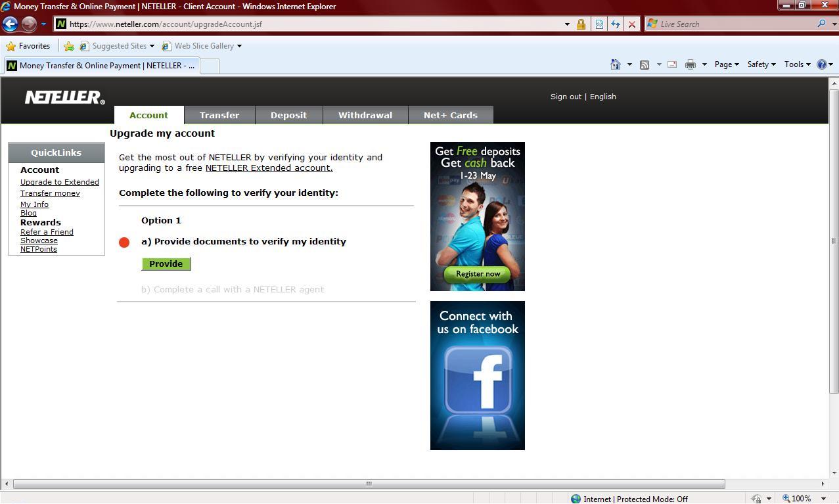Follow NETELLER Extended account link
Viewport: 839px width, 504px height.
coord(269,168)
